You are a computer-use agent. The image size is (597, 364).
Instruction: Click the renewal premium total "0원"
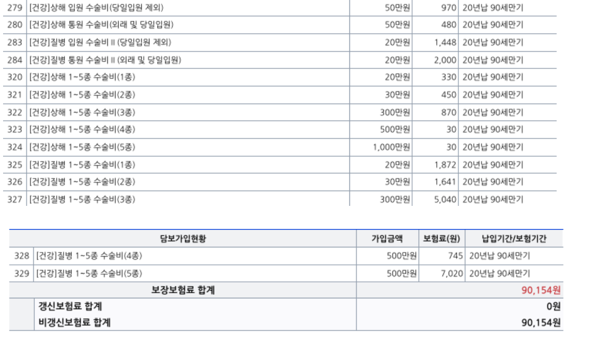(554, 306)
